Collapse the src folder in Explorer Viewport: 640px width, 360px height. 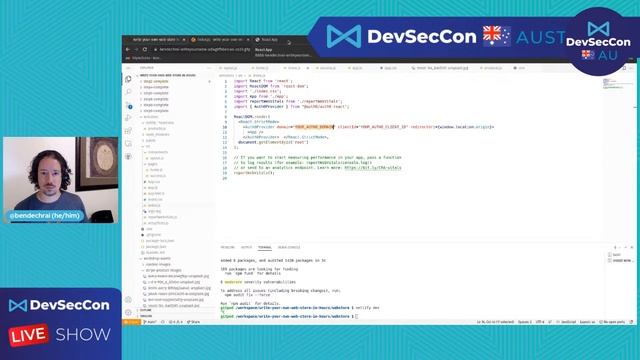pyautogui.click(x=147, y=146)
